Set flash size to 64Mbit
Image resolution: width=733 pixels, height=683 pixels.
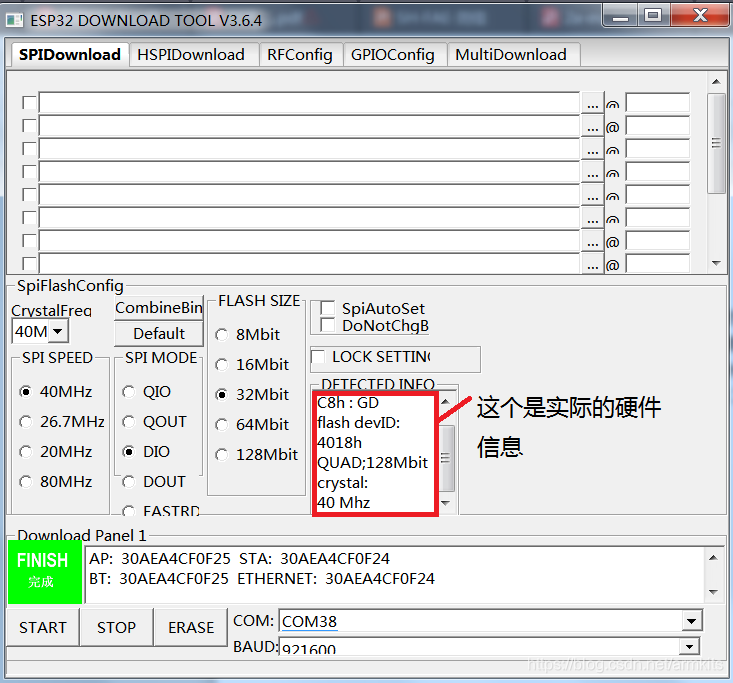[x=252, y=424]
